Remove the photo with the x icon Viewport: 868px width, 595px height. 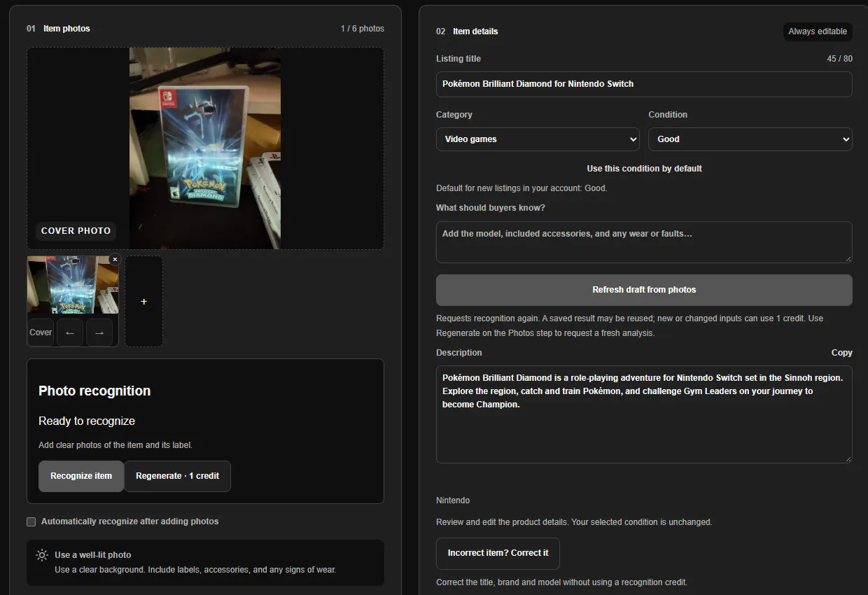pos(115,259)
